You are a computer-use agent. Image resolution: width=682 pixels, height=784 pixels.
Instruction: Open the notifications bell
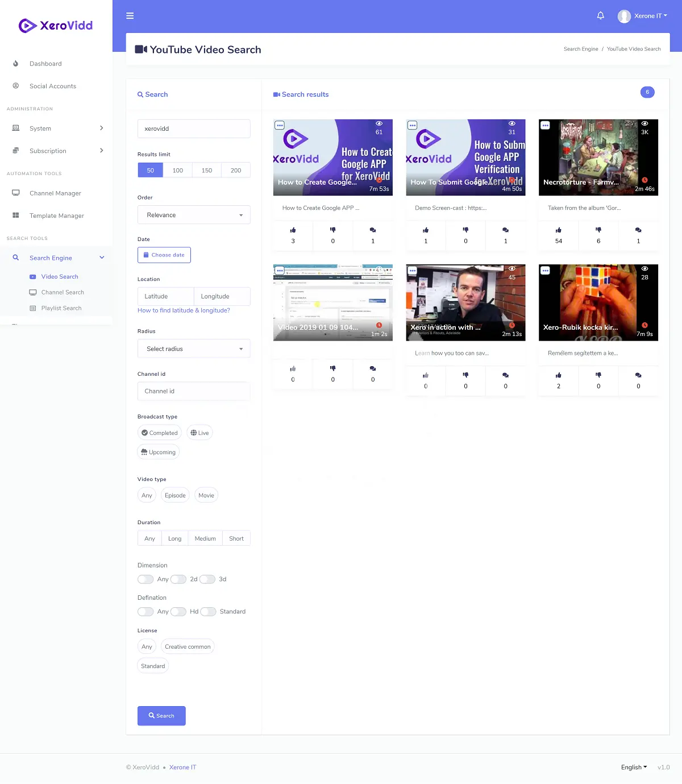tap(600, 16)
